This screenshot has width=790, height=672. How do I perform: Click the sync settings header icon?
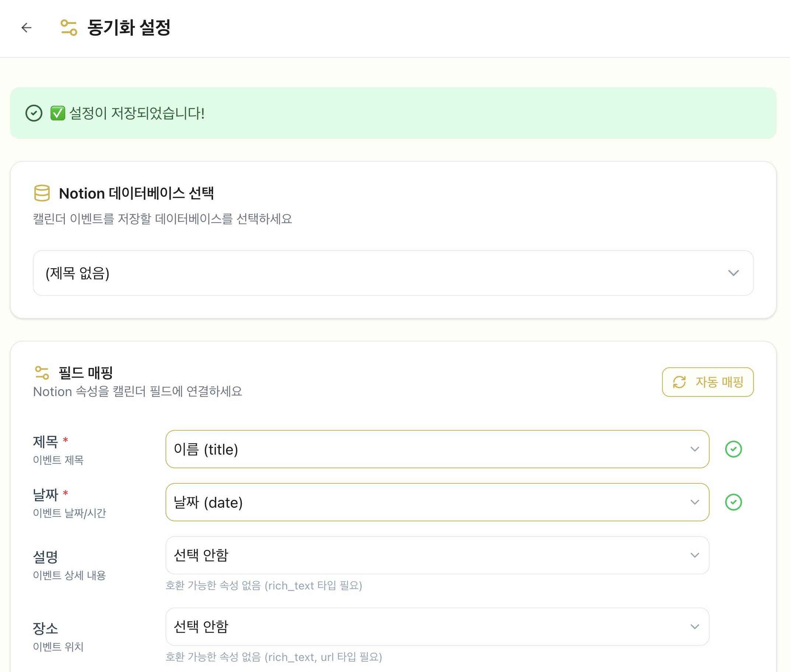(69, 27)
